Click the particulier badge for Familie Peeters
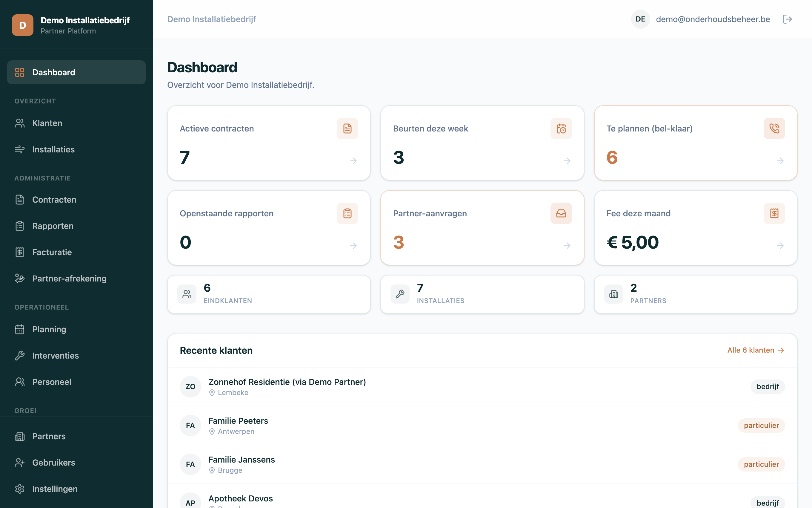 [x=761, y=426]
